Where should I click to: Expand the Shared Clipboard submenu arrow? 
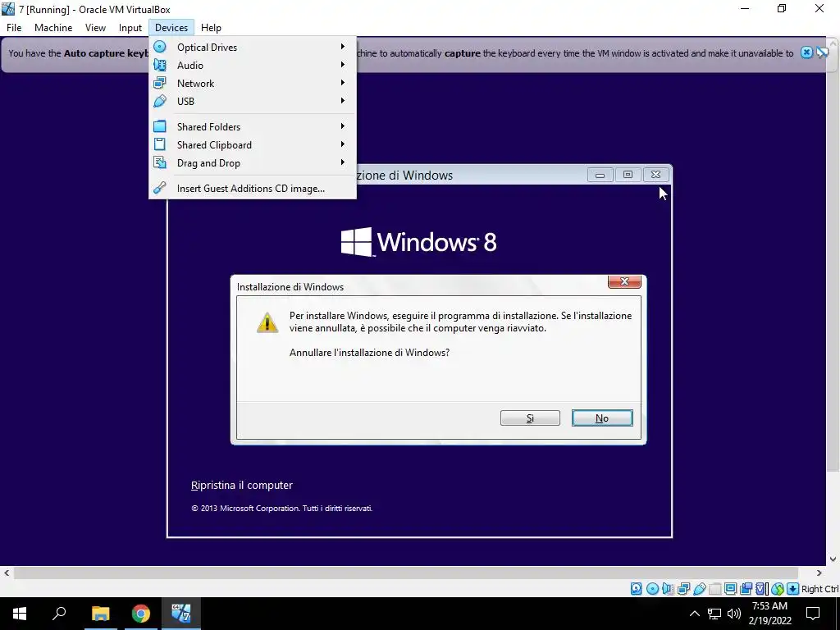tap(343, 144)
